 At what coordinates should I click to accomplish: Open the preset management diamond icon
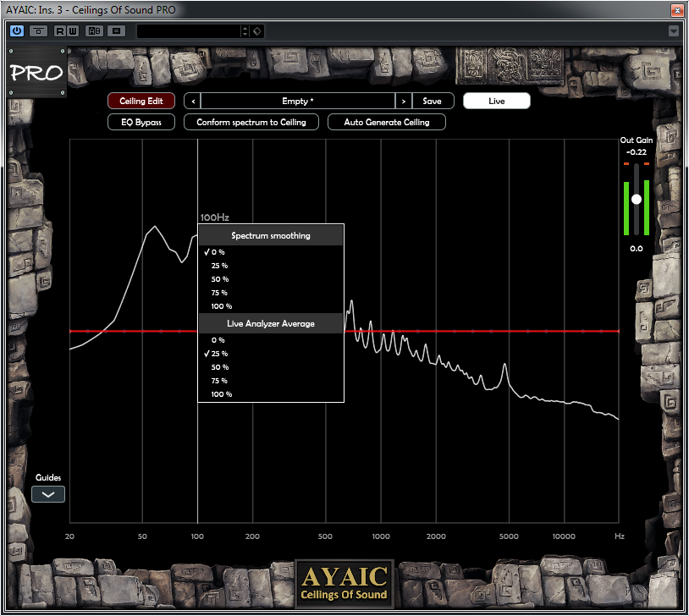[257, 31]
